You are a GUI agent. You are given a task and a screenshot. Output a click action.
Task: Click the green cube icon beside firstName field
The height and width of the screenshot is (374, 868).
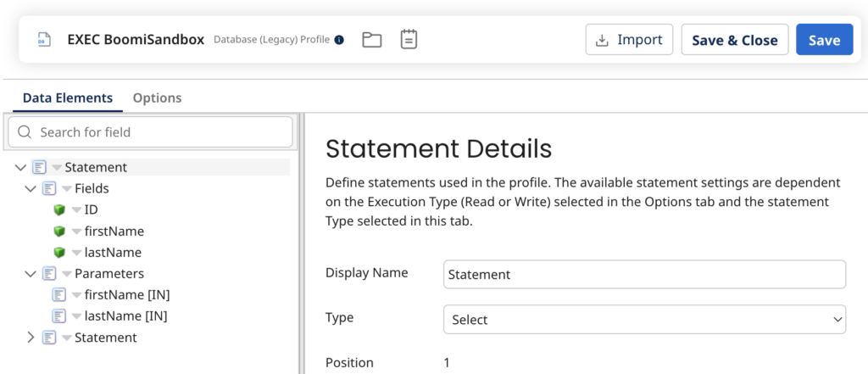tap(59, 231)
